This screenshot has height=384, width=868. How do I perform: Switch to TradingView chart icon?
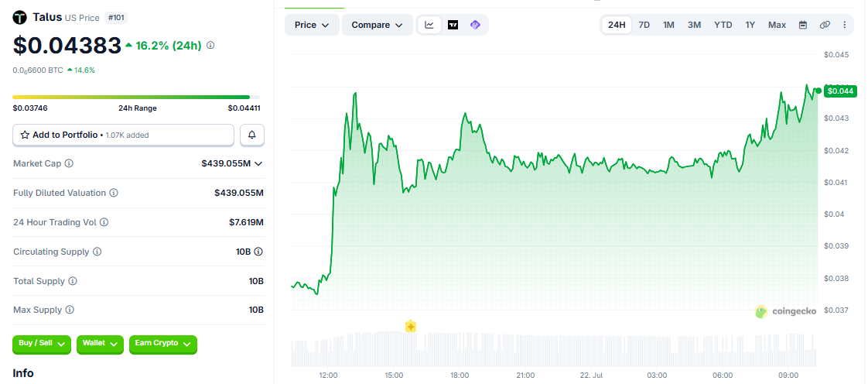[x=453, y=25]
